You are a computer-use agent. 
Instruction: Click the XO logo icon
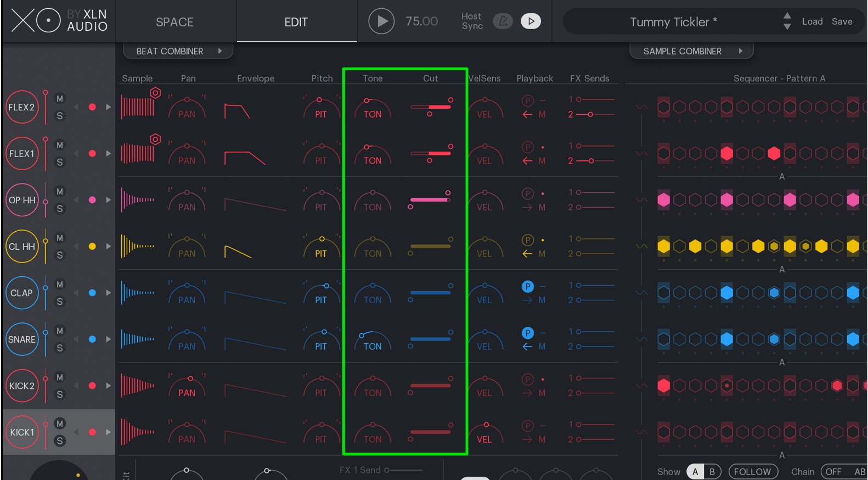coord(36,21)
